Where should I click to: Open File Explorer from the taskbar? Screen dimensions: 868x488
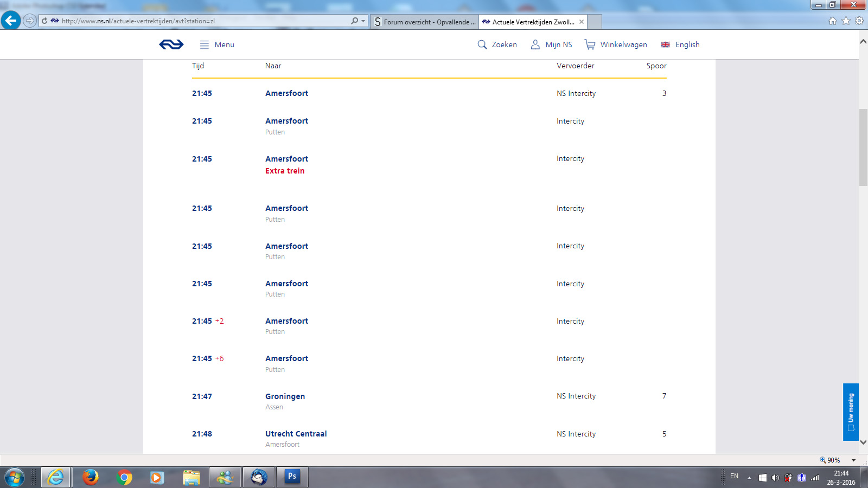point(192,478)
